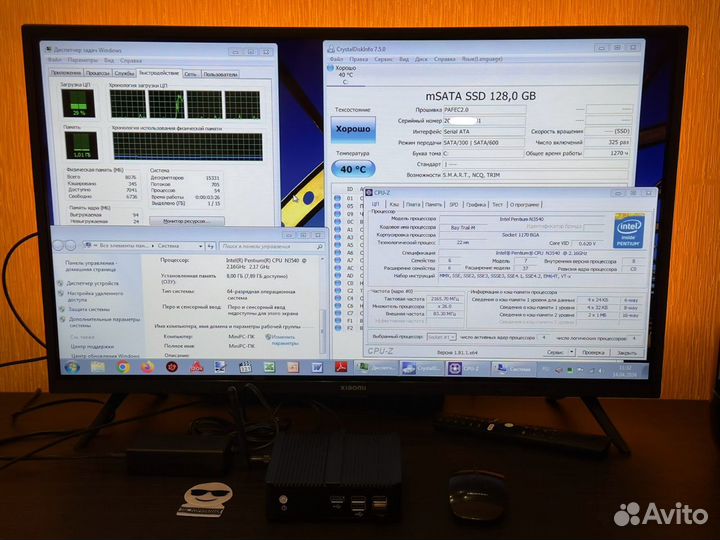The width and height of the screenshot is (720, 540).
Task: Open Adobe Reader from the taskbar
Action: [x=341, y=367]
